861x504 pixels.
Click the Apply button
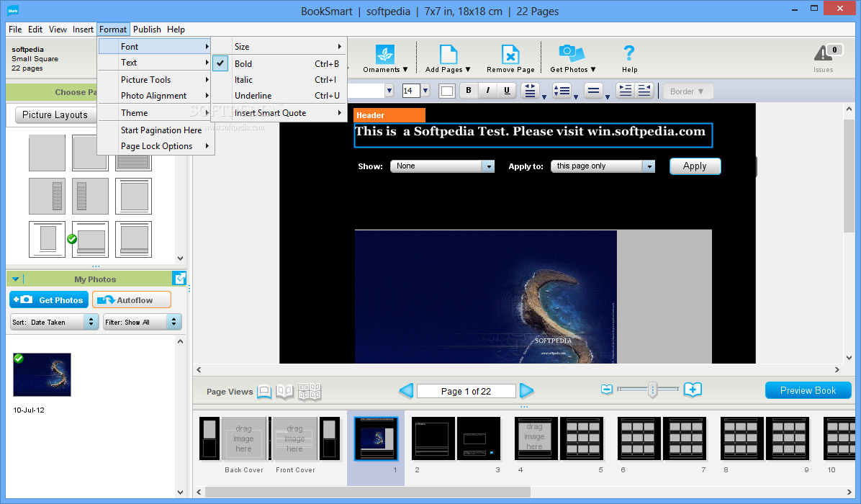(695, 166)
